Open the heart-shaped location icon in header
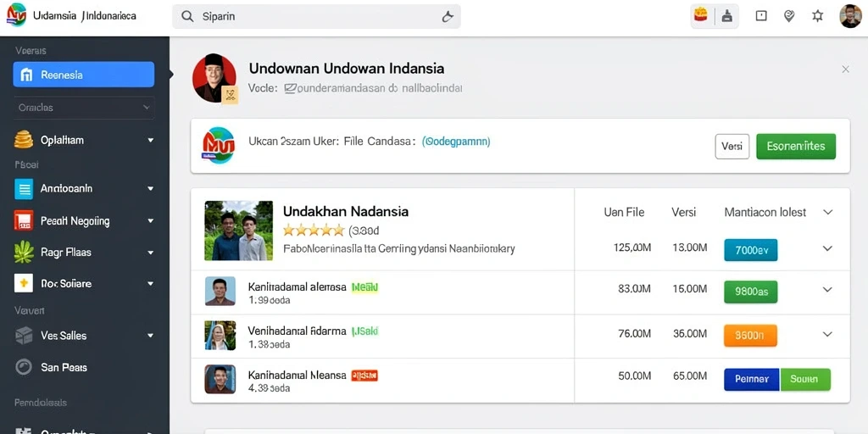 [789, 17]
